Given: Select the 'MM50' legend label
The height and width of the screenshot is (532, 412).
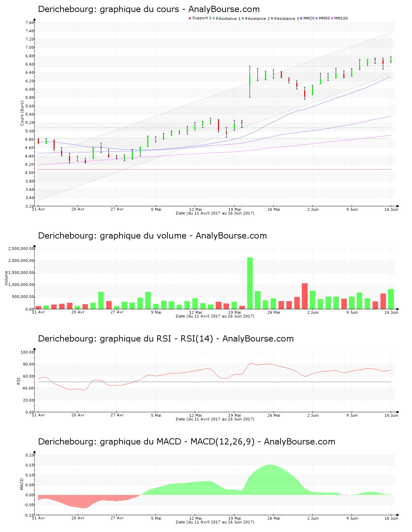Looking at the screenshot, I should pos(324,18).
